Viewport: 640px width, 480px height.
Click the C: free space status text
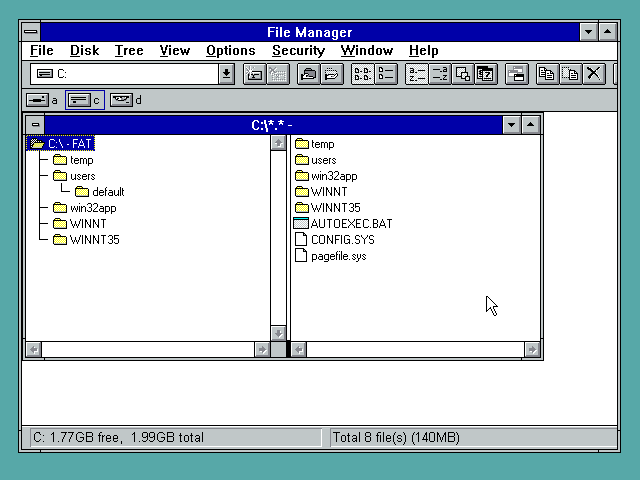(x=118, y=438)
